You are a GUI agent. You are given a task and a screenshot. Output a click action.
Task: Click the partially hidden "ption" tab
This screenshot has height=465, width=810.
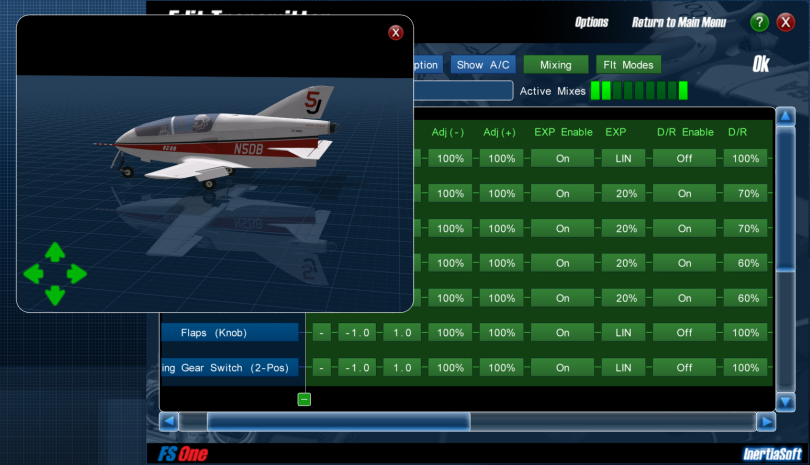(x=428, y=65)
